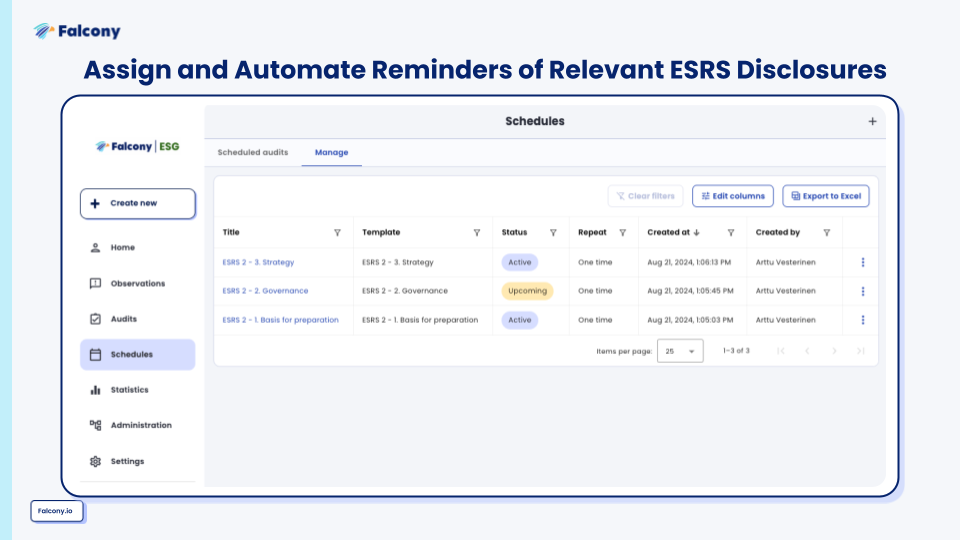
Task: Click the Clear filters button
Action: 645,196
